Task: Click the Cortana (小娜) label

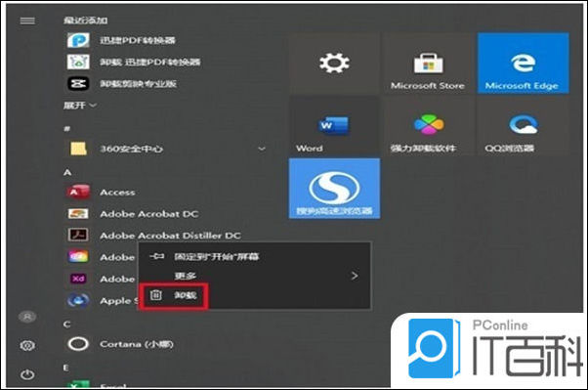Action: [x=137, y=344]
